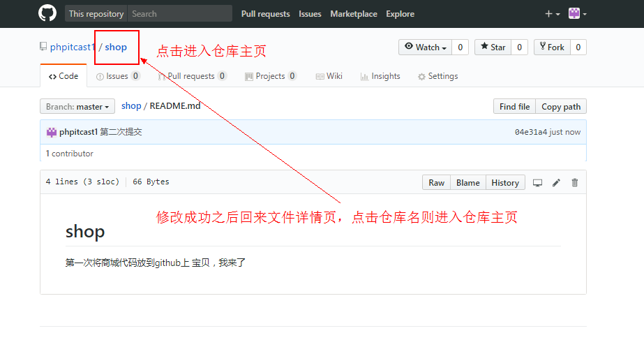Viewport: 644px width, 347px height.
Task: Edit README.md with the pencil icon
Action: click(556, 183)
